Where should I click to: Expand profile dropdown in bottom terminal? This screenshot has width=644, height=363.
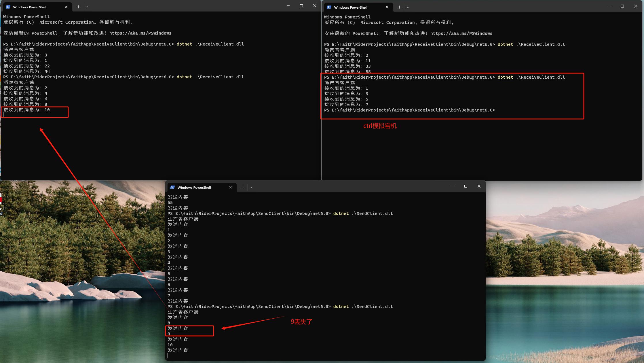[x=251, y=187]
